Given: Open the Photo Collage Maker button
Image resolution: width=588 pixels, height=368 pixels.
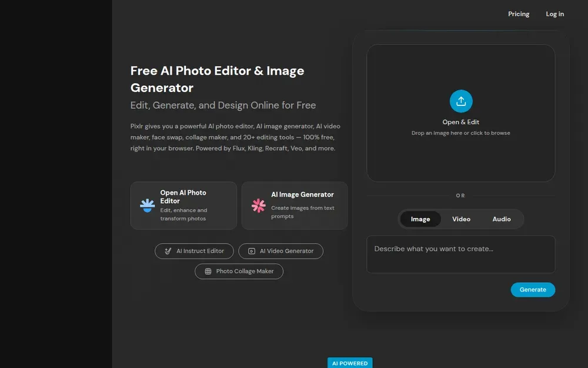Looking at the screenshot, I should point(239,271).
